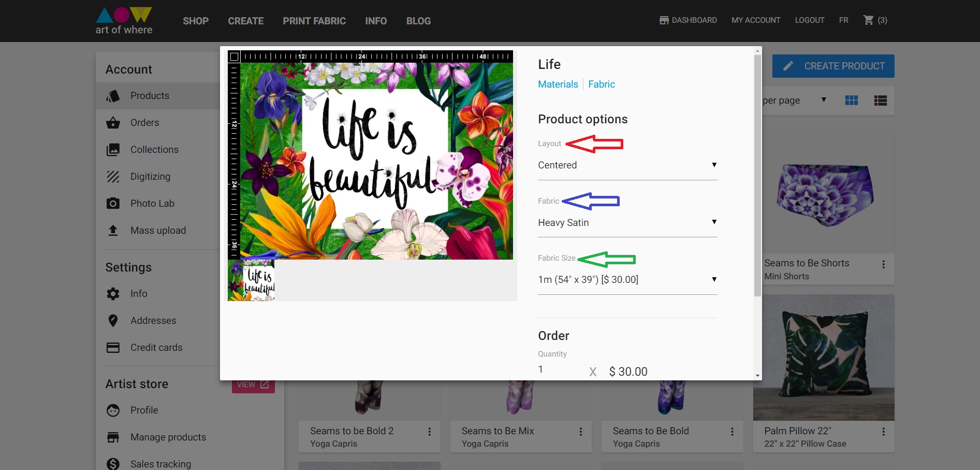This screenshot has width=980, height=470.
Task: Click the Info gear icon
Action: point(113,294)
